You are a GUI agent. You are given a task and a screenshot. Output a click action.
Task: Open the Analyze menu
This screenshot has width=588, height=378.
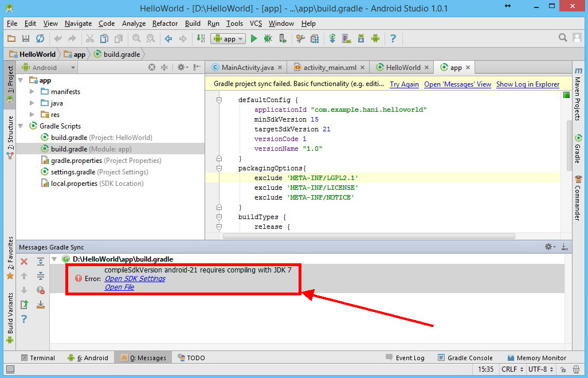[134, 24]
